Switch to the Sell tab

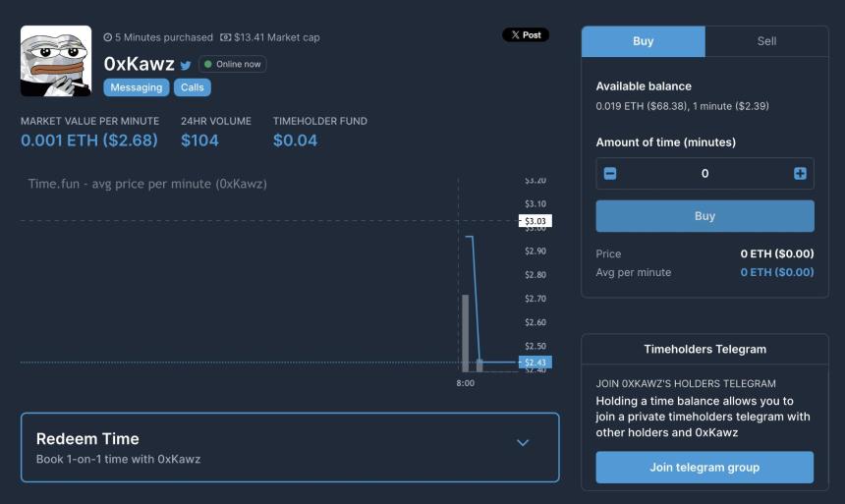(766, 41)
